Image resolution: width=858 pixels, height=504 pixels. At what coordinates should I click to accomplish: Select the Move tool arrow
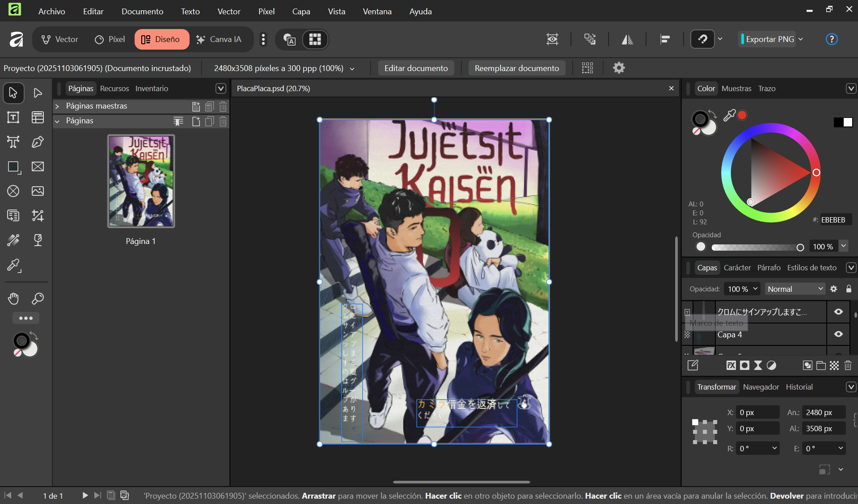pyautogui.click(x=13, y=93)
